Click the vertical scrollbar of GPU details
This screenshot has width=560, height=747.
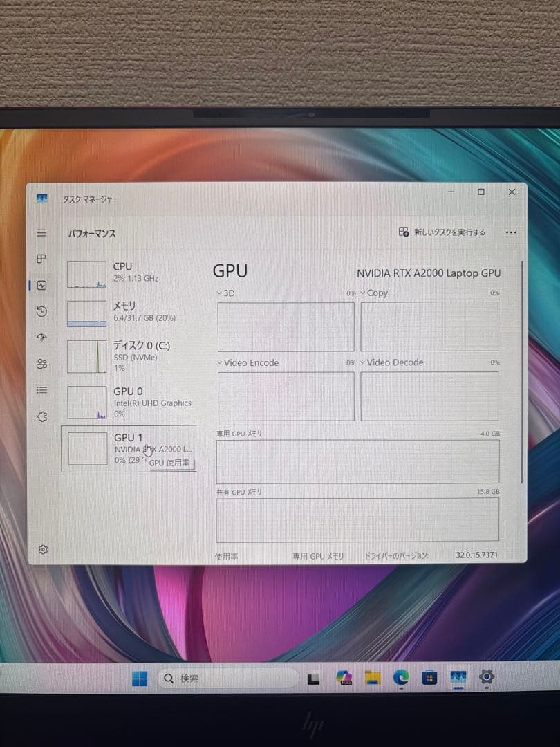(x=523, y=371)
